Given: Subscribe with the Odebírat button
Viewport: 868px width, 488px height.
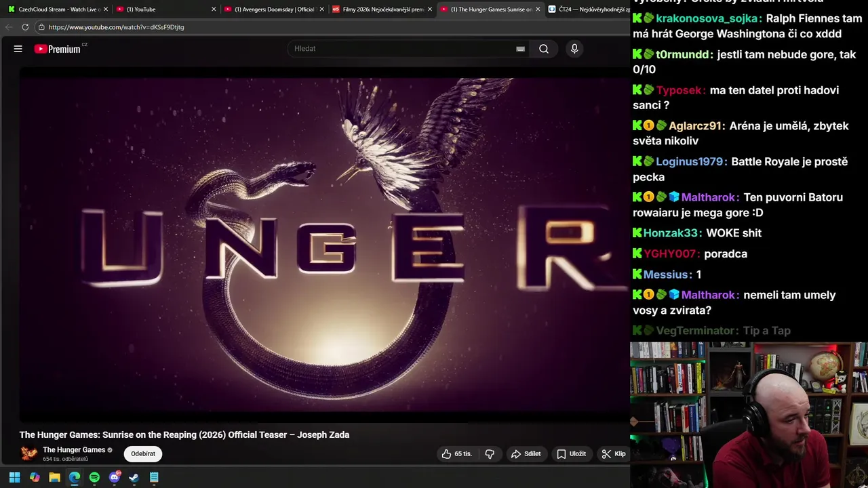Looking at the screenshot, I should [143, 454].
